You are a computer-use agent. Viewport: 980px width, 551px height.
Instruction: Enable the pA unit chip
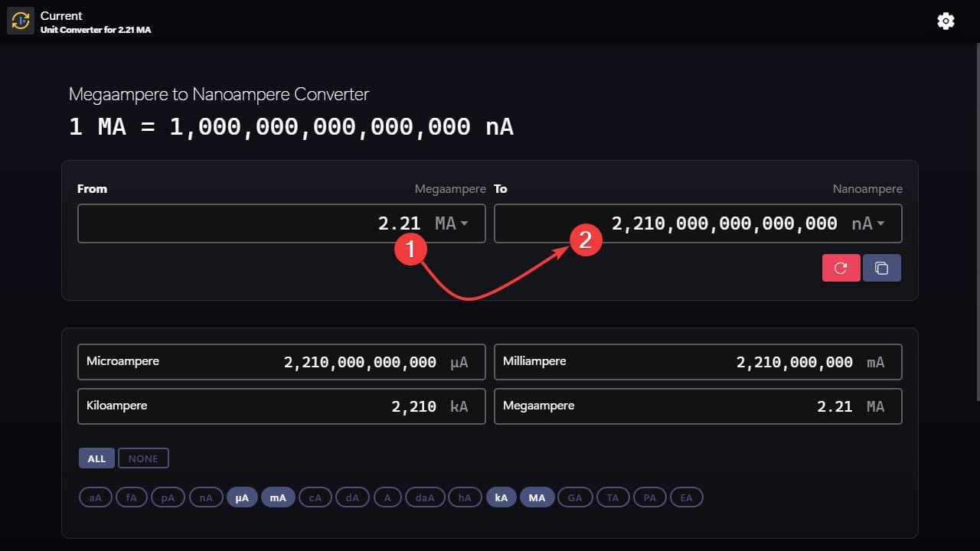pyautogui.click(x=168, y=497)
